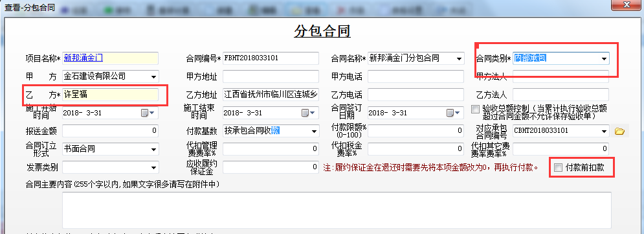Image resolution: width=644 pixels, height=234 pixels.
Task: Click the 应收履约保证金 input field
Action: click(271, 167)
